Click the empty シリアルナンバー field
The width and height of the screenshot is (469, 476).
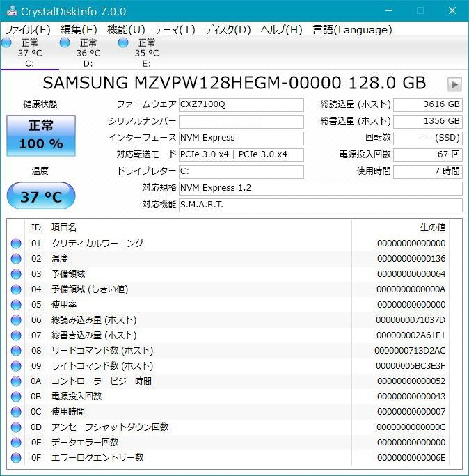[x=241, y=121]
